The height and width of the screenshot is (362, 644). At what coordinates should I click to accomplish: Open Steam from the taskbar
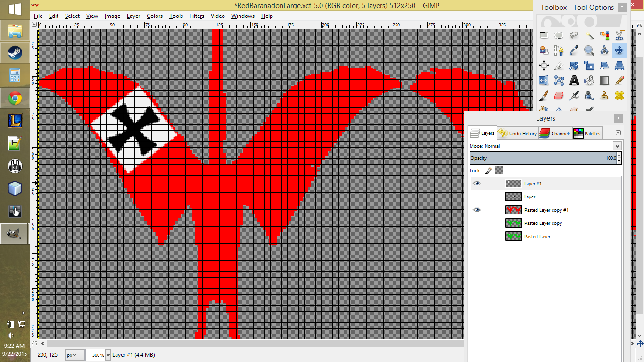tap(15, 53)
